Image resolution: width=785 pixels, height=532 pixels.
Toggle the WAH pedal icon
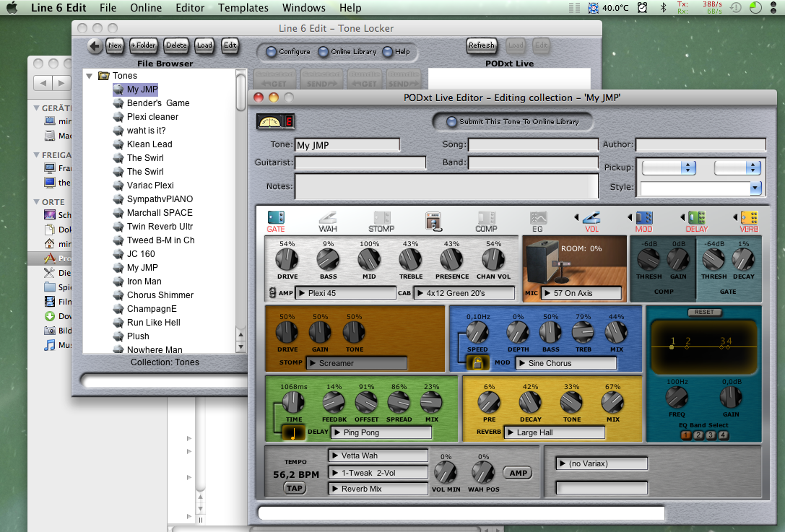point(328,218)
